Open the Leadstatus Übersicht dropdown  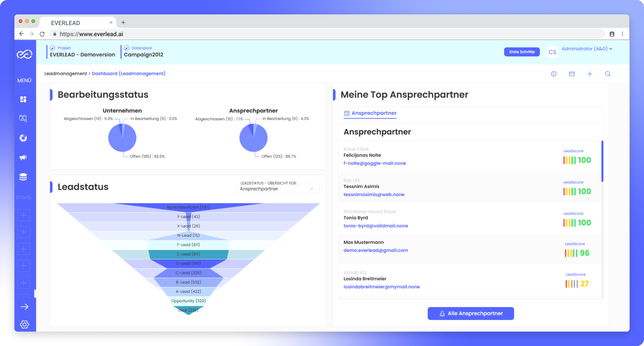tap(278, 189)
